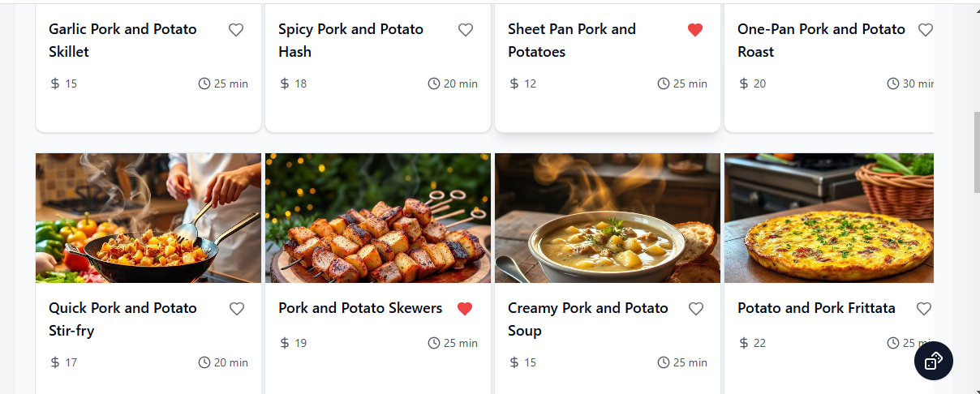Viewport: 980px width, 394px height.
Task: Open the stir-fry wok photo
Action: coord(148,218)
